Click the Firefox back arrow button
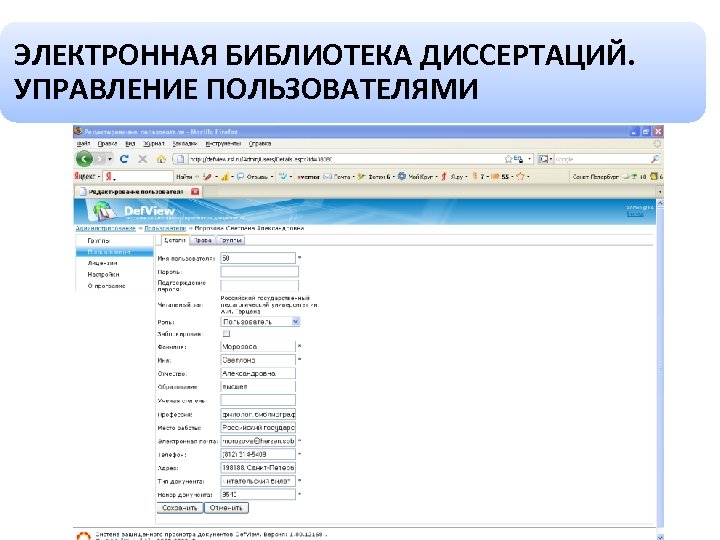This screenshot has height=540, width=720. [x=84, y=159]
